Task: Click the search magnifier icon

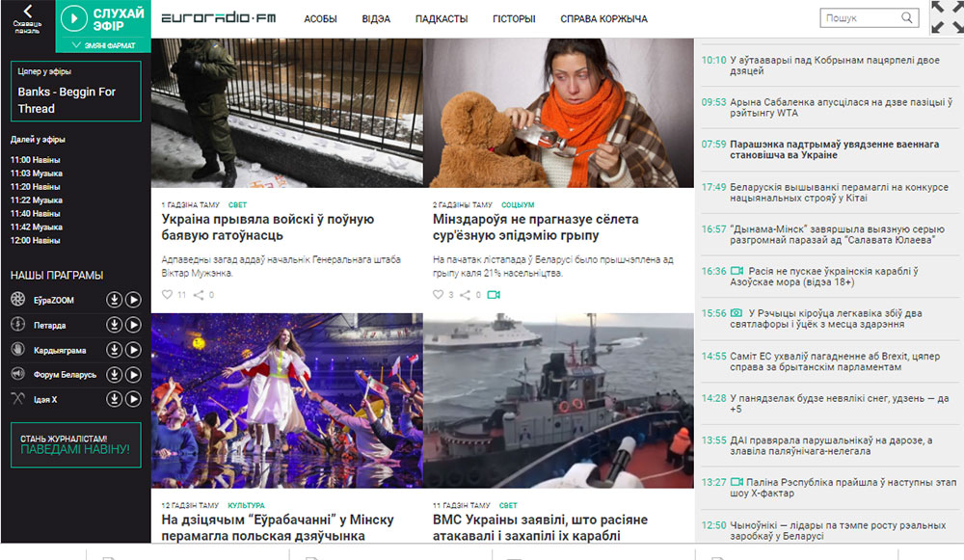Action: click(906, 17)
